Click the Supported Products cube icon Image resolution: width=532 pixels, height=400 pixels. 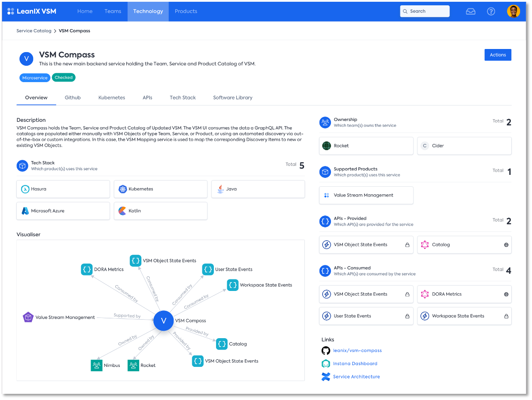click(325, 172)
